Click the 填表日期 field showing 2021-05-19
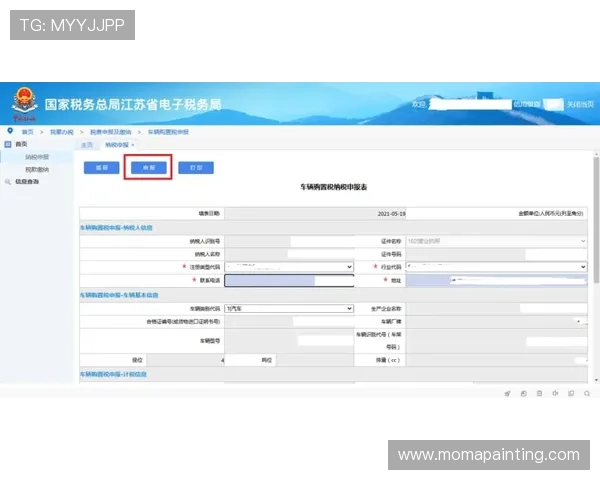 (315, 214)
